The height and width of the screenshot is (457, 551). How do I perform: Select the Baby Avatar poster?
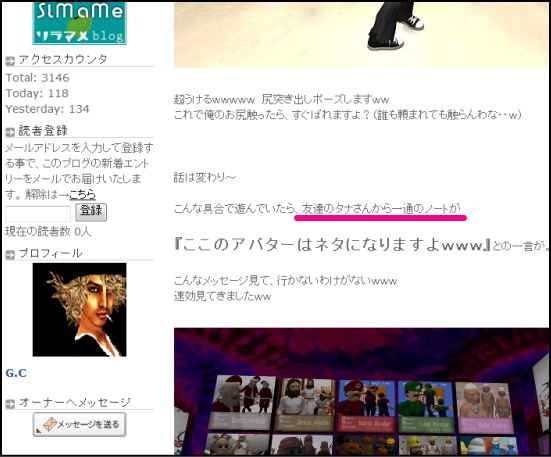[x=485, y=407]
